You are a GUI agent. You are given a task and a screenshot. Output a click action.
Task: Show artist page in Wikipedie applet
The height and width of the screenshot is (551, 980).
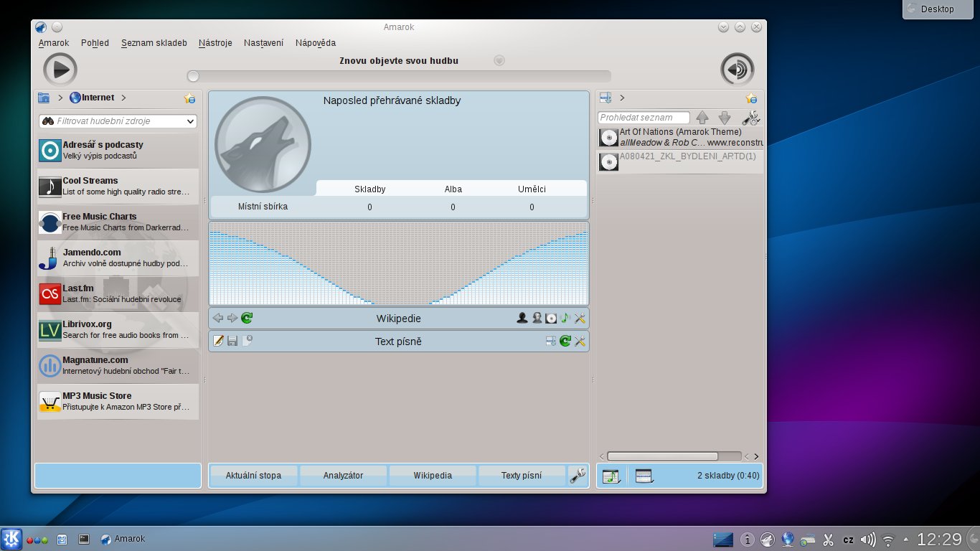click(522, 319)
